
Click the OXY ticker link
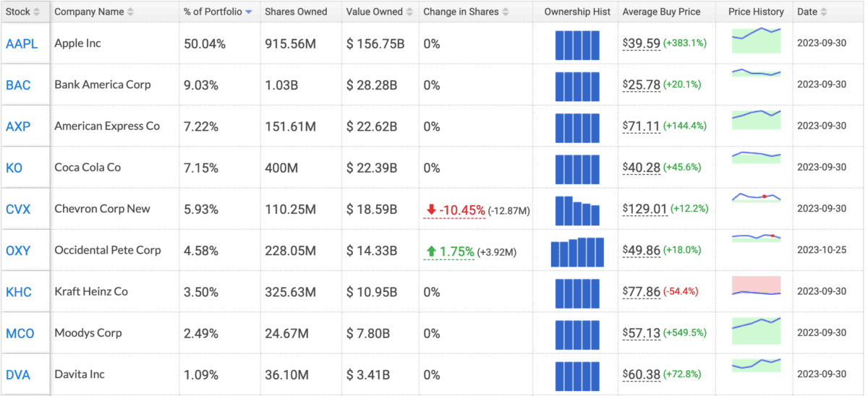tap(18, 251)
